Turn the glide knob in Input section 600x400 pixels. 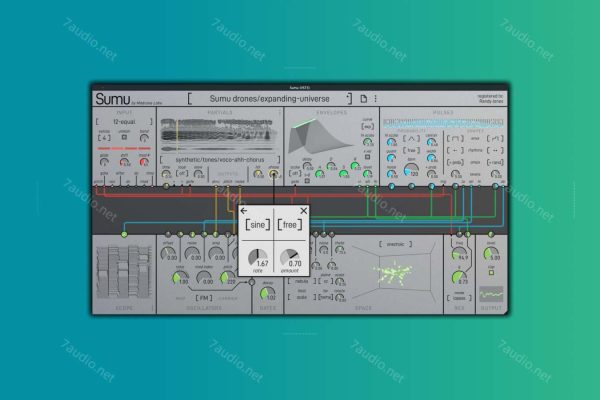click(104, 162)
